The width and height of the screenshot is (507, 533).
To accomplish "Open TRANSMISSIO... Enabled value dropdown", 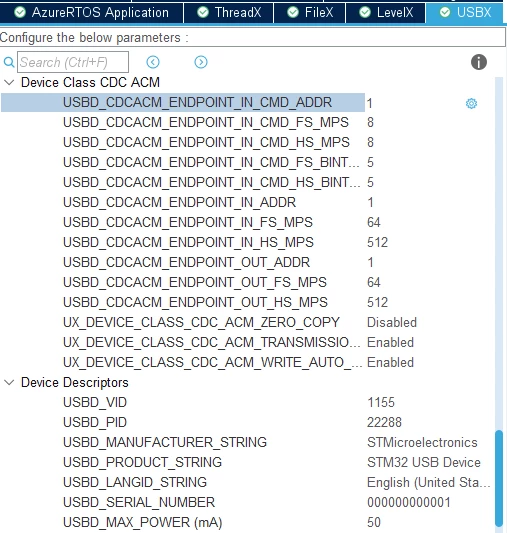I will (390, 343).
